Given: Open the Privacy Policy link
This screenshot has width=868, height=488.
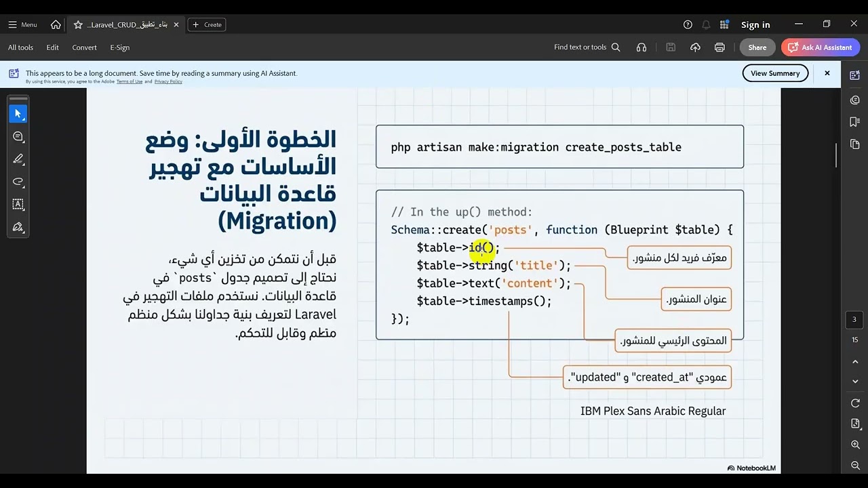Looking at the screenshot, I should pos(168,81).
